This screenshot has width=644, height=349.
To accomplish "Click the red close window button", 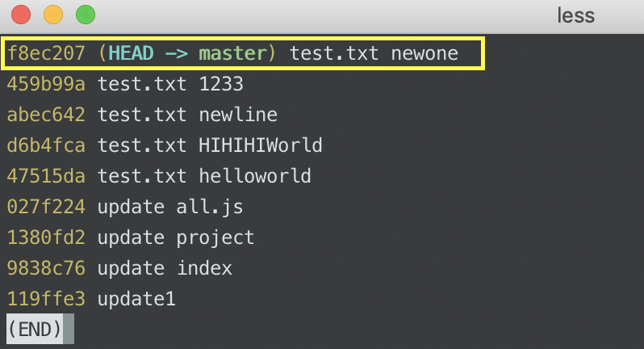I will (x=21, y=15).
